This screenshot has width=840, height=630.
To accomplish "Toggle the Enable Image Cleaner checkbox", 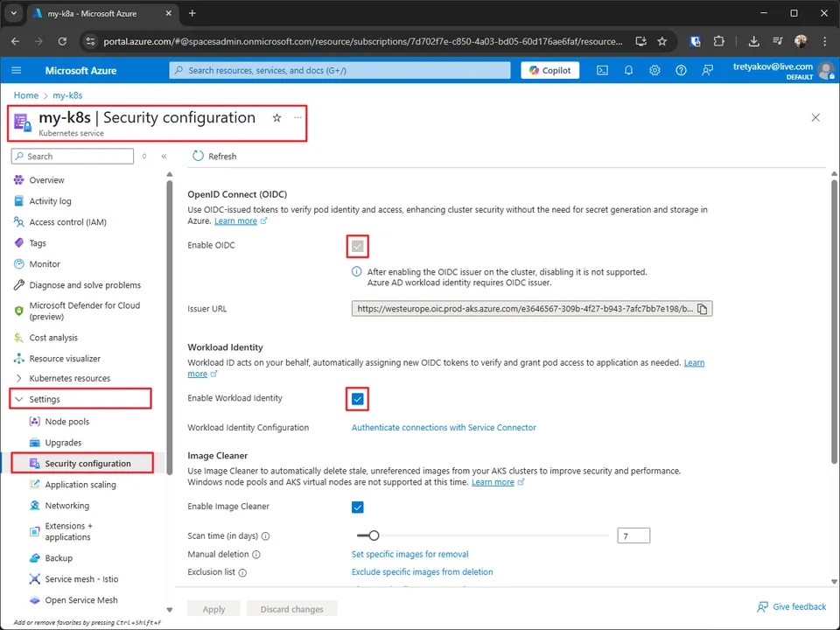I will coord(357,507).
